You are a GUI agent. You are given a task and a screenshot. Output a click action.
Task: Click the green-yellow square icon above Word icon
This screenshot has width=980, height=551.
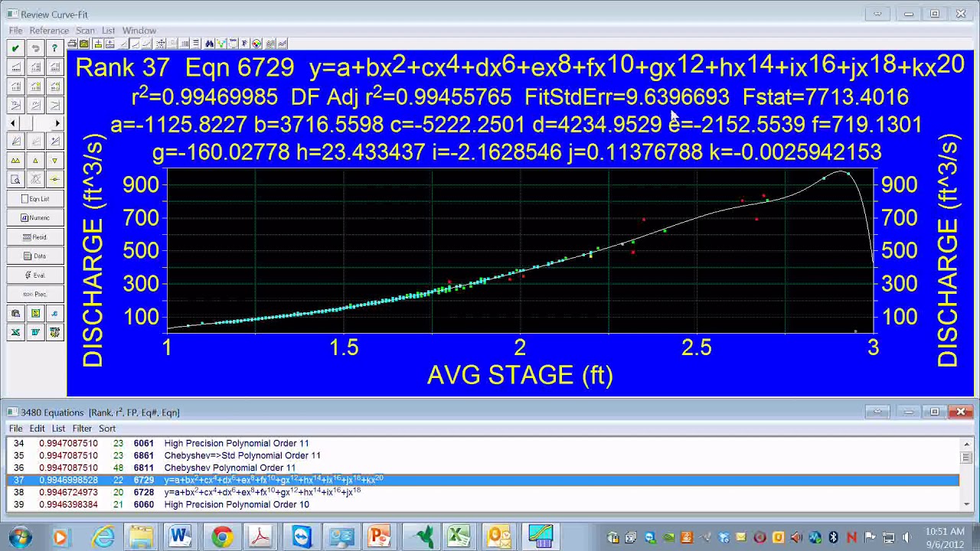coord(35,313)
